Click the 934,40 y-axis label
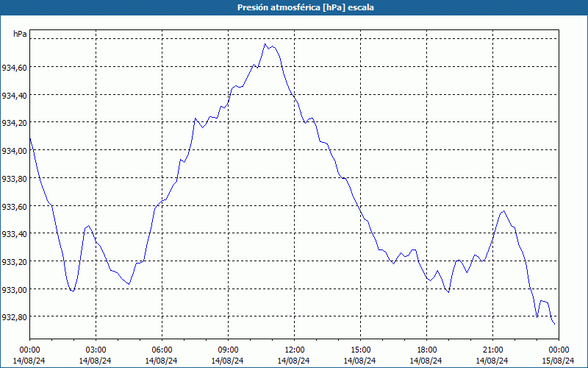The width and height of the screenshot is (588, 368). pyautogui.click(x=14, y=96)
